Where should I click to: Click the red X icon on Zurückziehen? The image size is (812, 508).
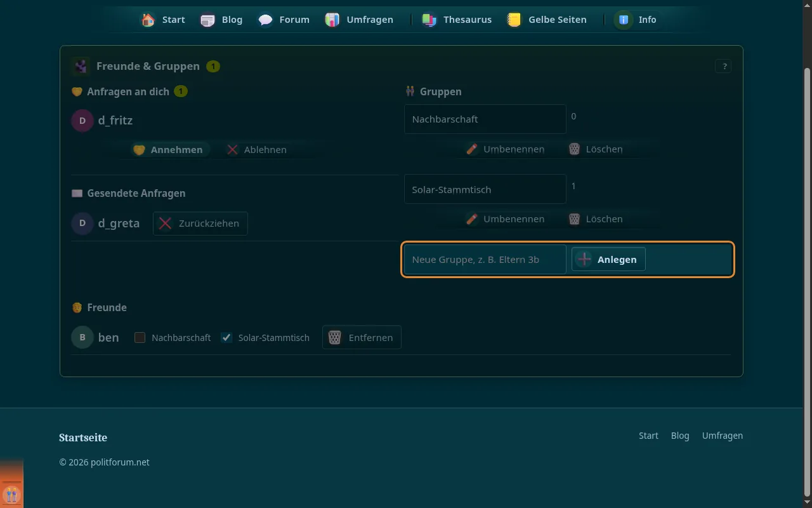click(165, 224)
